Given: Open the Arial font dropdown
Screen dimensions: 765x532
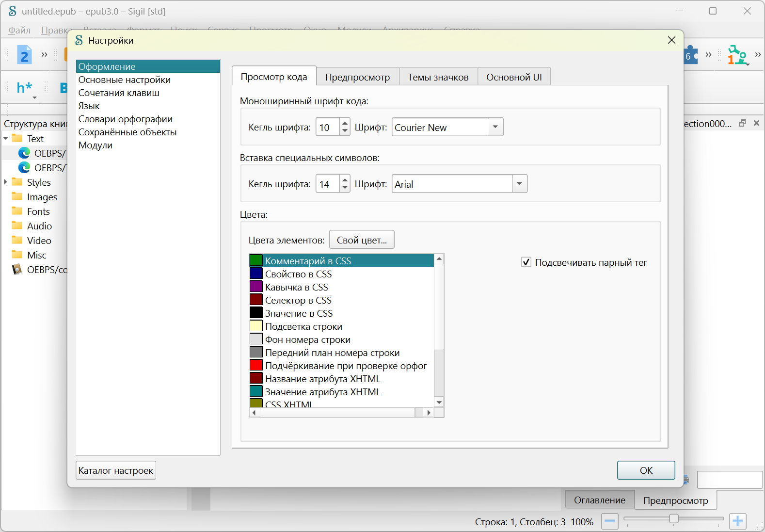Looking at the screenshot, I should click(519, 184).
